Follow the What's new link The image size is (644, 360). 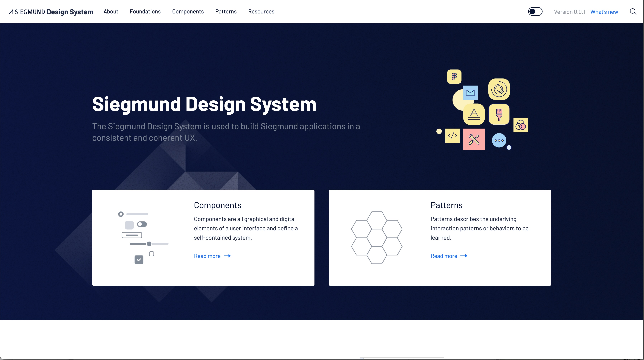click(x=604, y=12)
